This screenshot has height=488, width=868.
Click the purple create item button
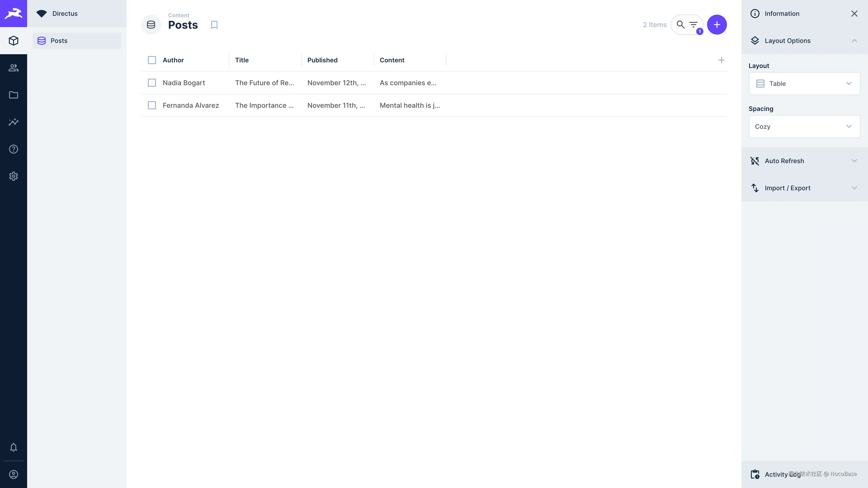tap(717, 25)
